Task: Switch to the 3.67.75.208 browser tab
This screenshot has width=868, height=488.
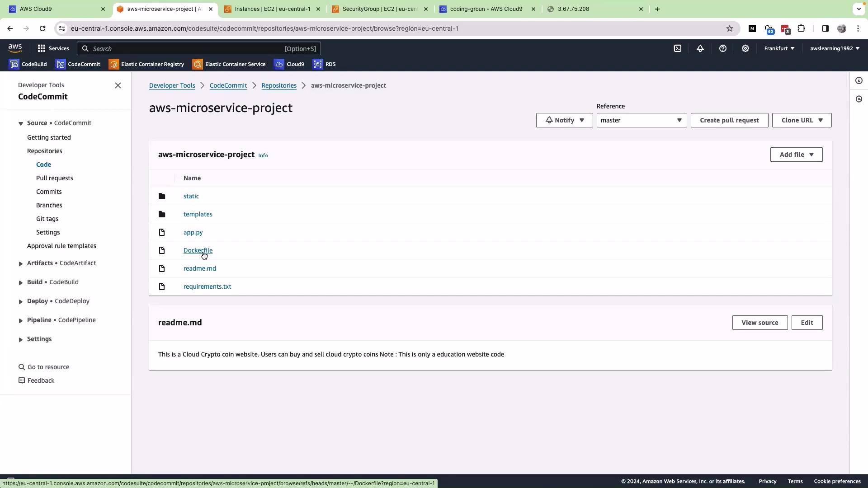Action: click(x=595, y=9)
